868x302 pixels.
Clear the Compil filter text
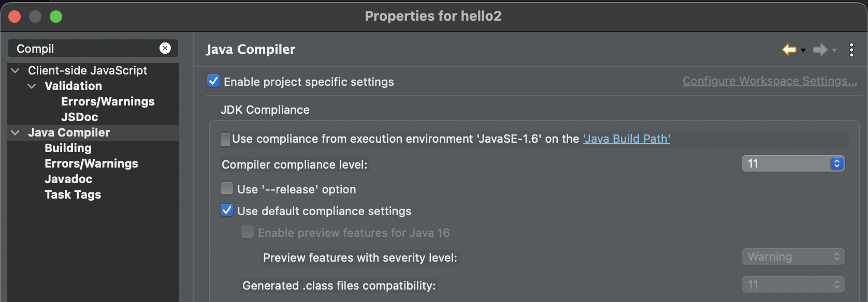[165, 48]
